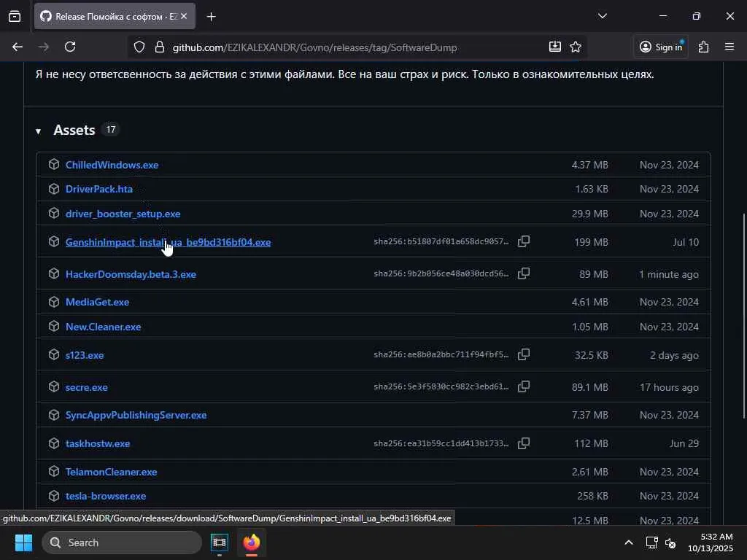The width and height of the screenshot is (747, 560).
Task: Copy sha256 of HackerDoomsday.beta.3.exe
Action: point(524,273)
